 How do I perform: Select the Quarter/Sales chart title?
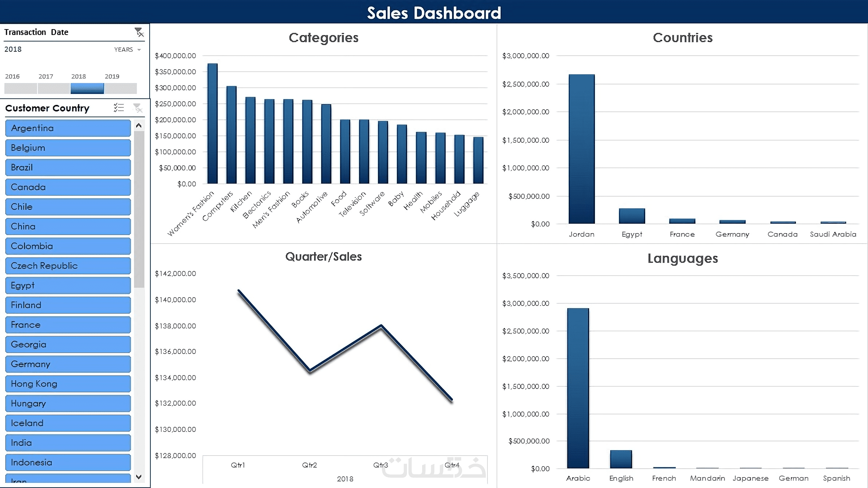(323, 257)
